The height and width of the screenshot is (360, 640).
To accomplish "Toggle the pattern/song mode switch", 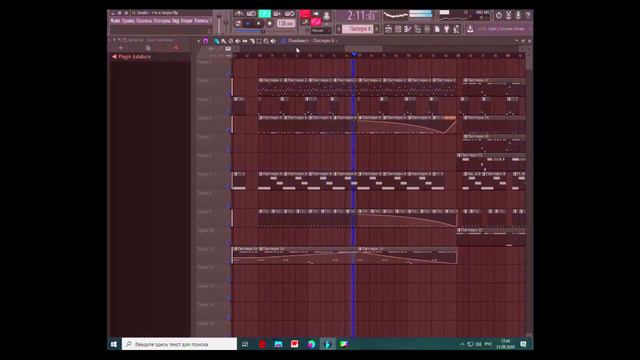I will (x=238, y=24).
